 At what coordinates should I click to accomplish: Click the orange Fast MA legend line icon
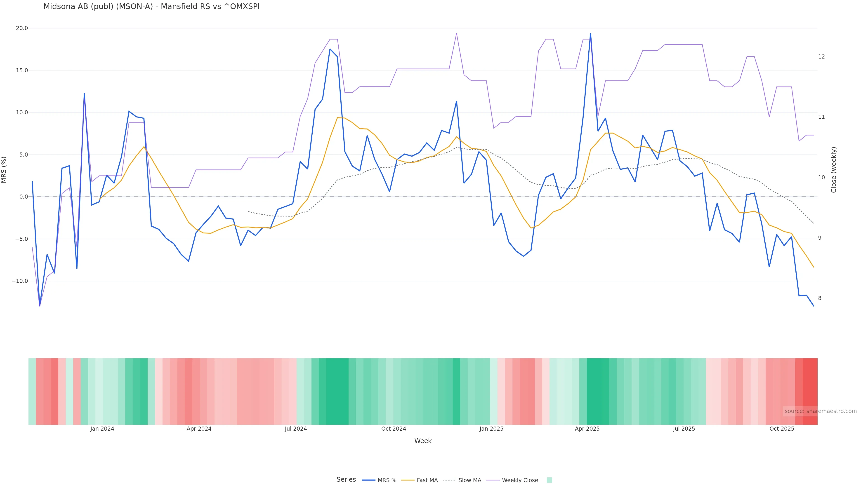pos(408,480)
